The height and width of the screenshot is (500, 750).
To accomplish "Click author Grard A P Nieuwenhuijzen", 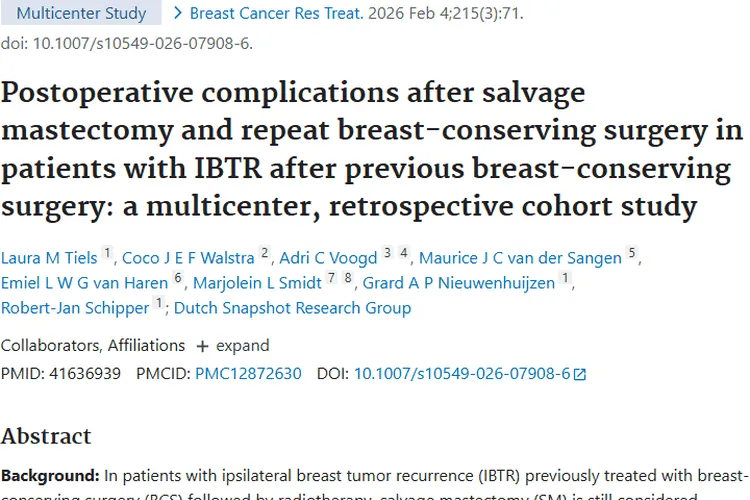I will 458,283.
